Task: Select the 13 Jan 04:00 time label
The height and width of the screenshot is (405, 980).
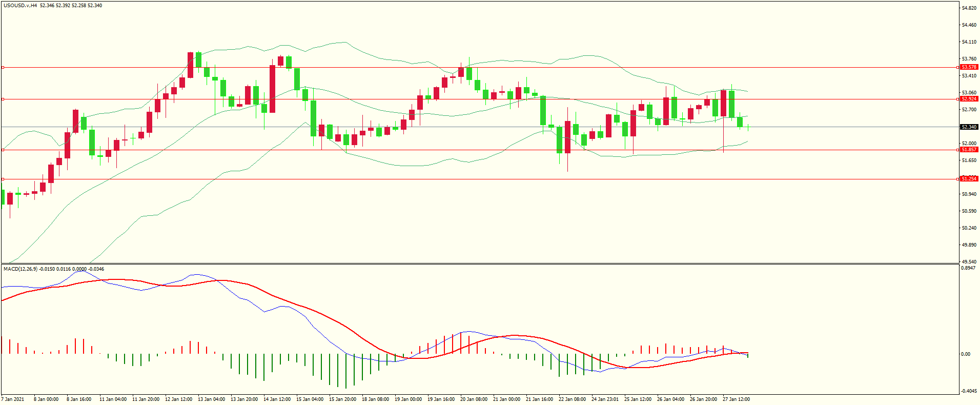Action: (x=211, y=399)
